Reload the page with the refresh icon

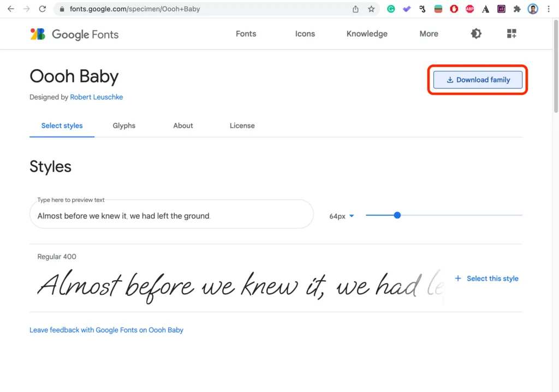pyautogui.click(x=43, y=9)
